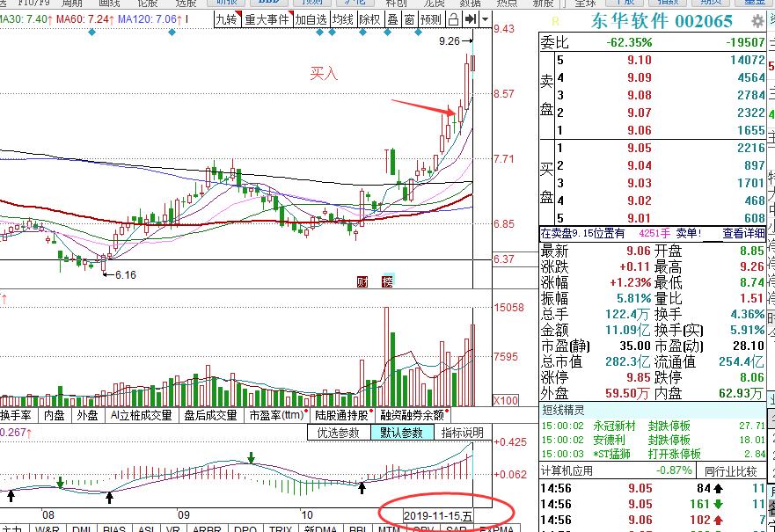Click the 6.16 low price label

(126, 274)
